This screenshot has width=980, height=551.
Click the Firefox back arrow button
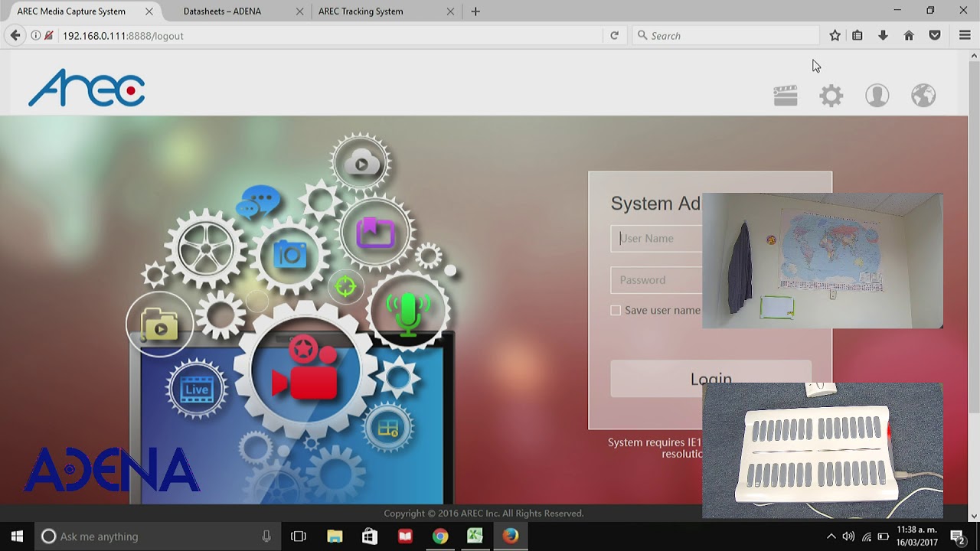point(15,35)
